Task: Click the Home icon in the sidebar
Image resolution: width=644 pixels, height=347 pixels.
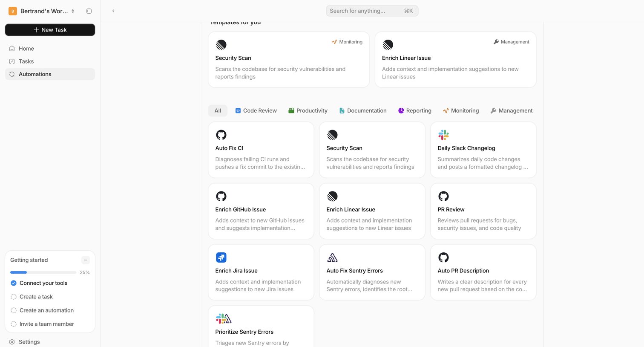Action: (x=12, y=49)
